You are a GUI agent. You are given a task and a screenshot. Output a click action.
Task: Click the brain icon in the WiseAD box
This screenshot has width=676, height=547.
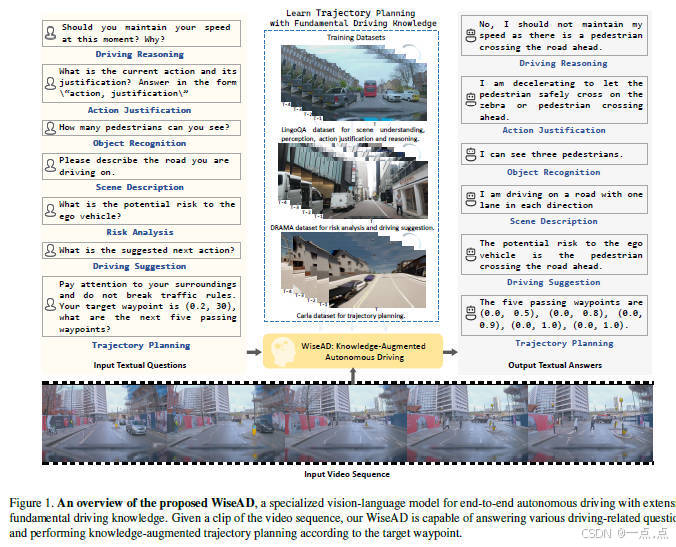[282, 351]
